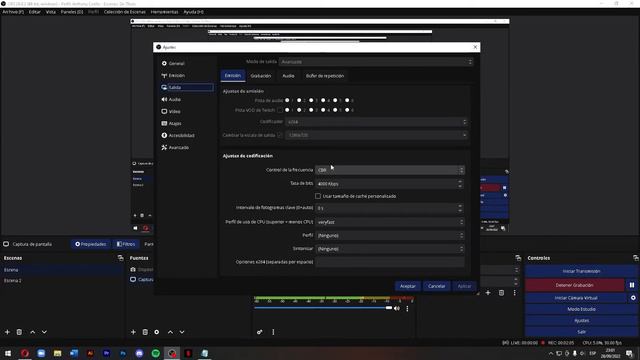The width and height of the screenshot is (640, 360).
Task: Click Aceptar to confirm settings
Action: click(x=408, y=286)
